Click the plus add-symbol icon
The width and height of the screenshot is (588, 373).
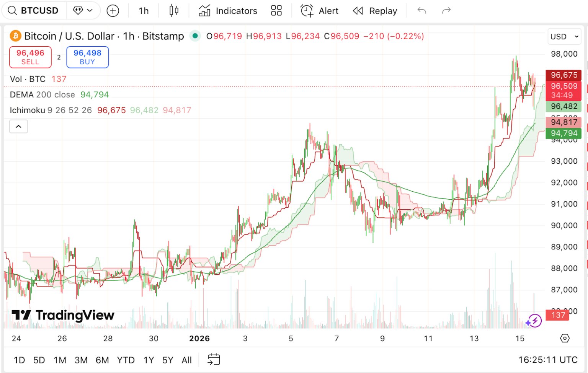coord(113,10)
